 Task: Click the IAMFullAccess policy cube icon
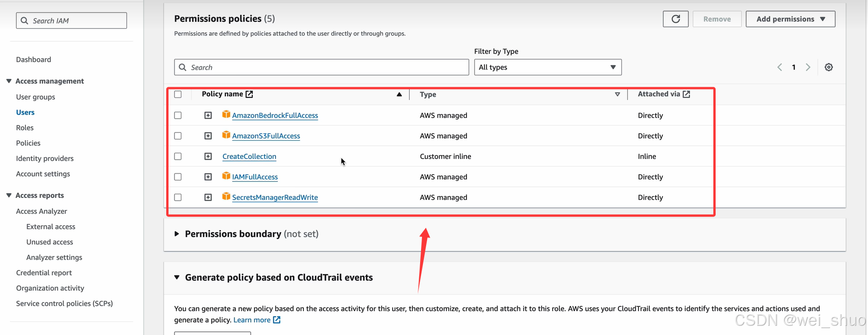(226, 176)
